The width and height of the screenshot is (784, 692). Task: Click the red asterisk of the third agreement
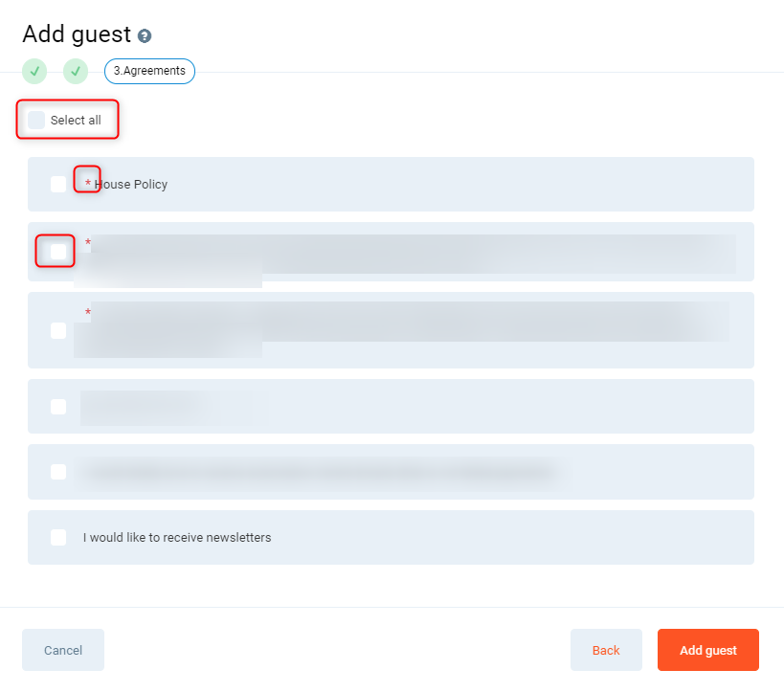click(x=88, y=313)
